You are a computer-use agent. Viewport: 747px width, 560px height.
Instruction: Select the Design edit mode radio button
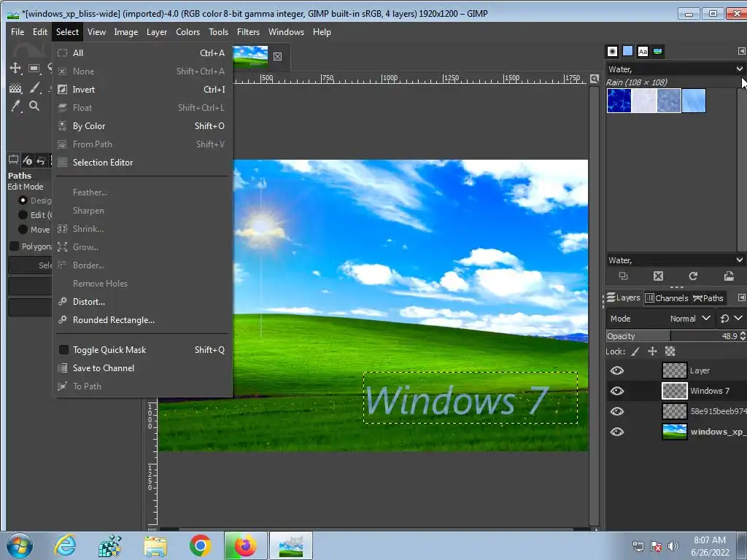pos(23,200)
